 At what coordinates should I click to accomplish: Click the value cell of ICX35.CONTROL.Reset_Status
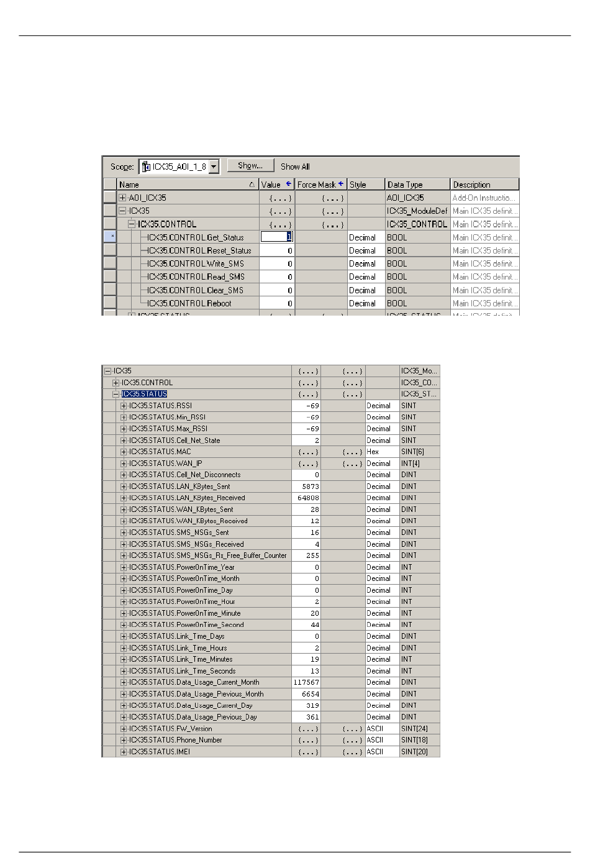pyautogui.click(x=276, y=250)
